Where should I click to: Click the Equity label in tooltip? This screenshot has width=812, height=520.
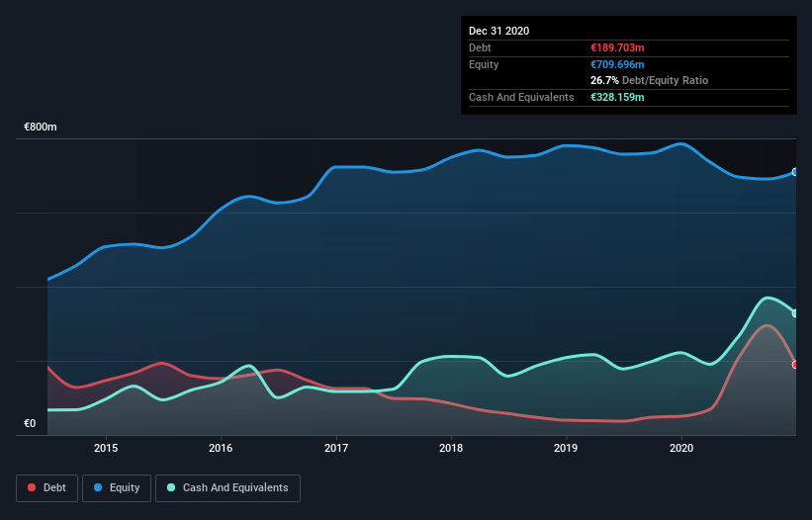pos(484,64)
